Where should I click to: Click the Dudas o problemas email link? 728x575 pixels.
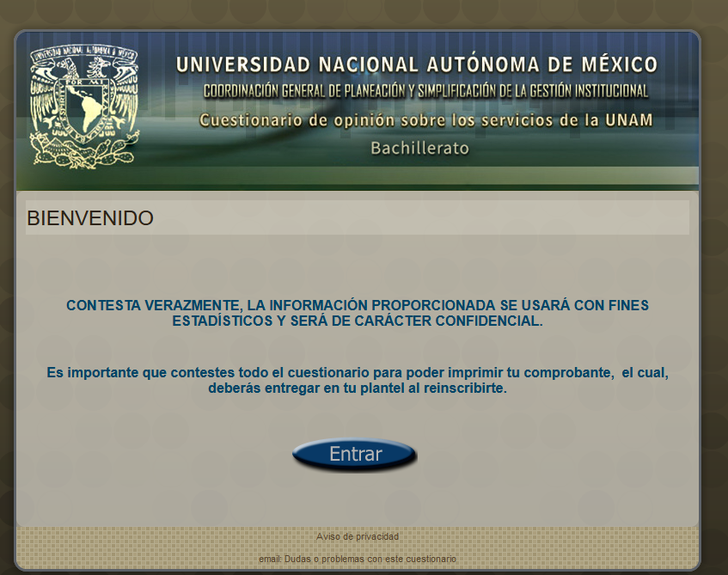point(369,559)
